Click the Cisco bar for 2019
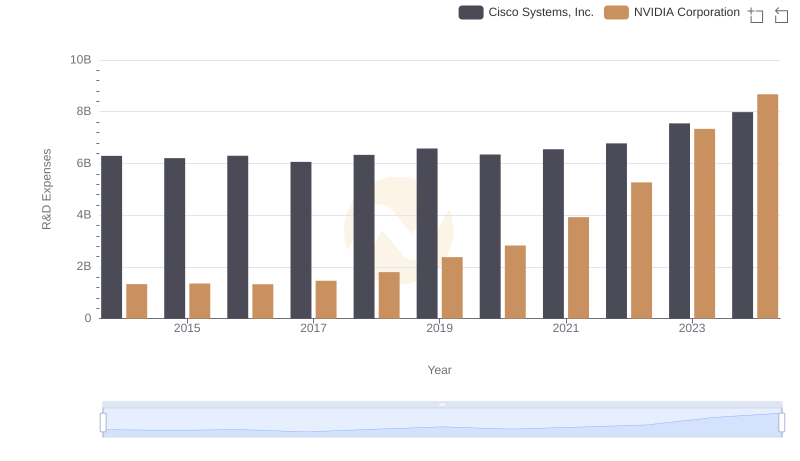The height and width of the screenshot is (461, 800). click(x=427, y=234)
